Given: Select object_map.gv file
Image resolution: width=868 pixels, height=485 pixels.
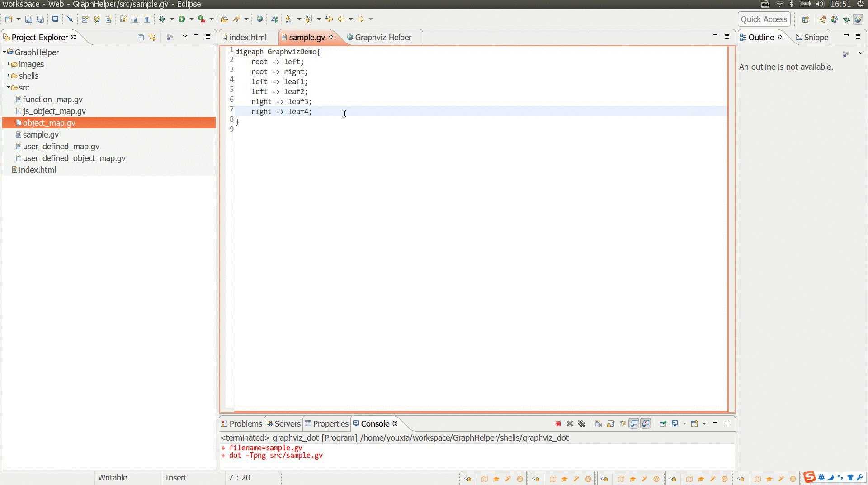Looking at the screenshot, I should (x=49, y=123).
